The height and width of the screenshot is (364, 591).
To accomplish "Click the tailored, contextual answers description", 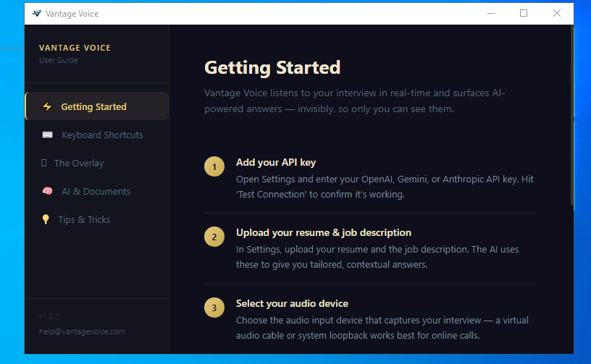I will click(x=377, y=257).
